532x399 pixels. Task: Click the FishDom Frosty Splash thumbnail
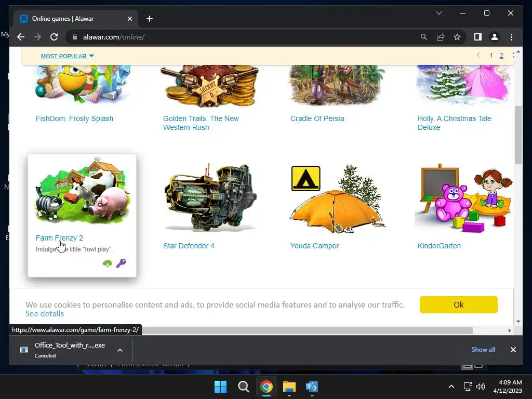(x=83, y=85)
